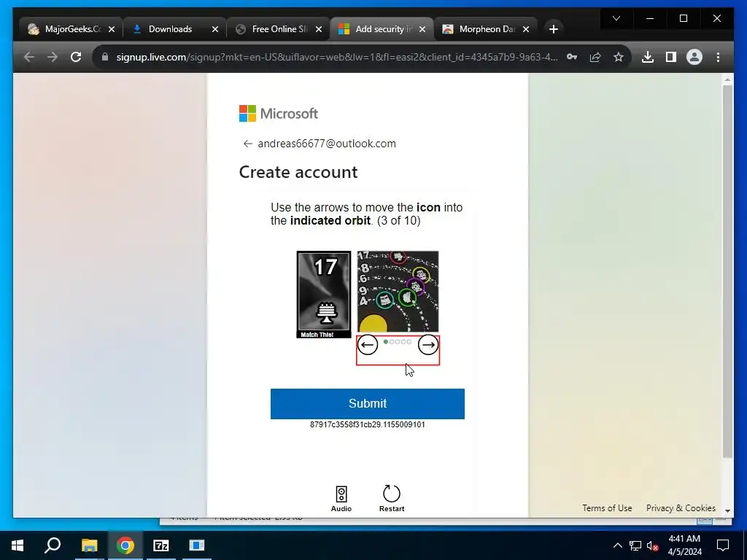Click the address bar URL
This screenshot has height=560, width=747.
[337, 57]
